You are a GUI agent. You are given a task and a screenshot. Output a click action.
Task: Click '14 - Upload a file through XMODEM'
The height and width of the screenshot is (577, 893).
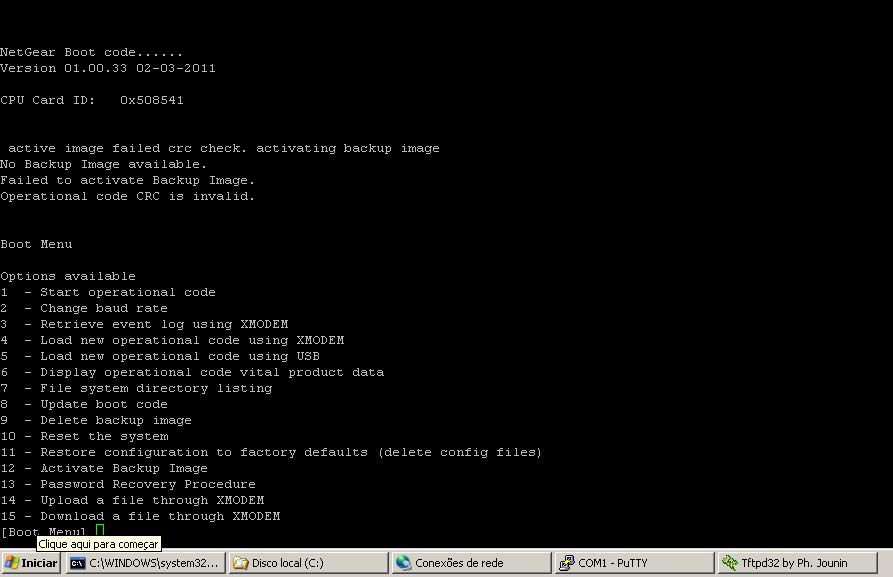coord(132,500)
